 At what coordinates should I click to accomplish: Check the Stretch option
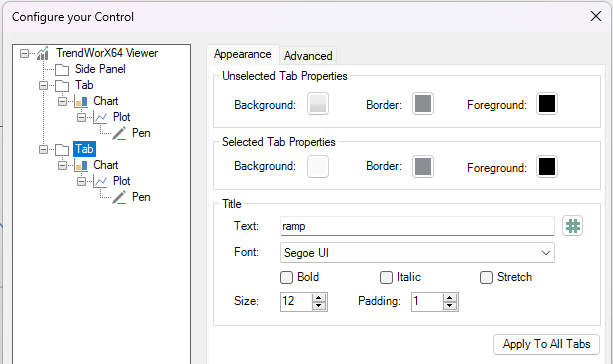coord(486,278)
